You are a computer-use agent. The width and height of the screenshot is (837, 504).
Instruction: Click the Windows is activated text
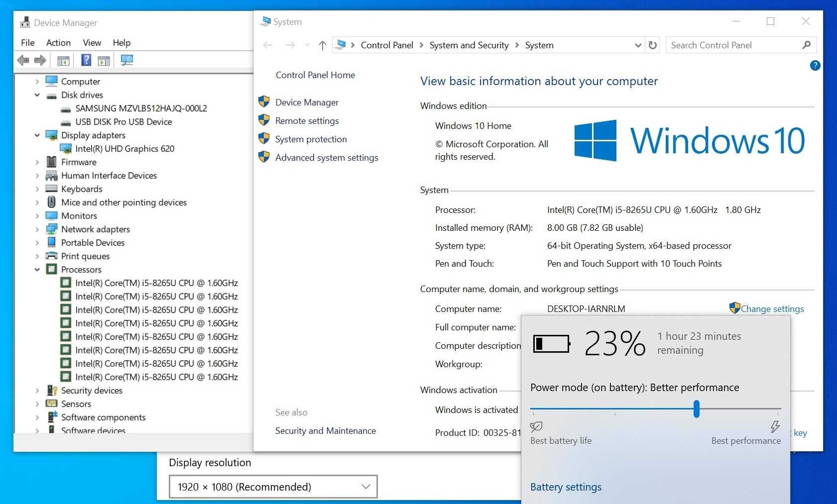(x=477, y=410)
